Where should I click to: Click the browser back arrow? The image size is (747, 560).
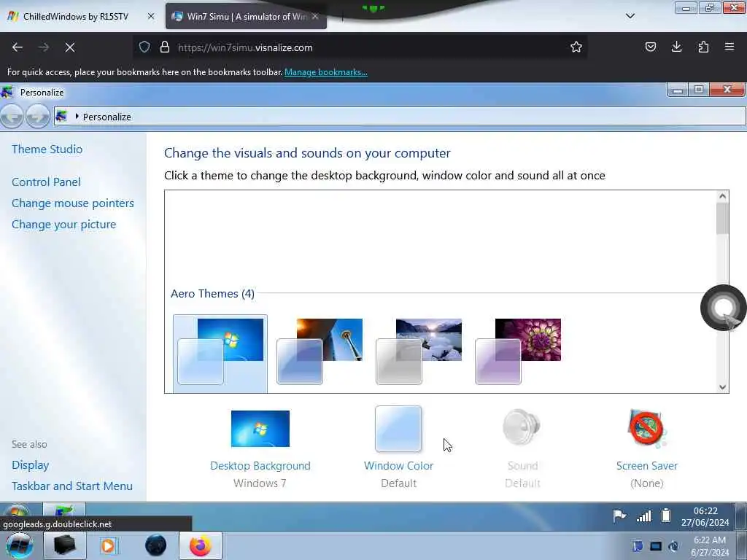coord(18,47)
